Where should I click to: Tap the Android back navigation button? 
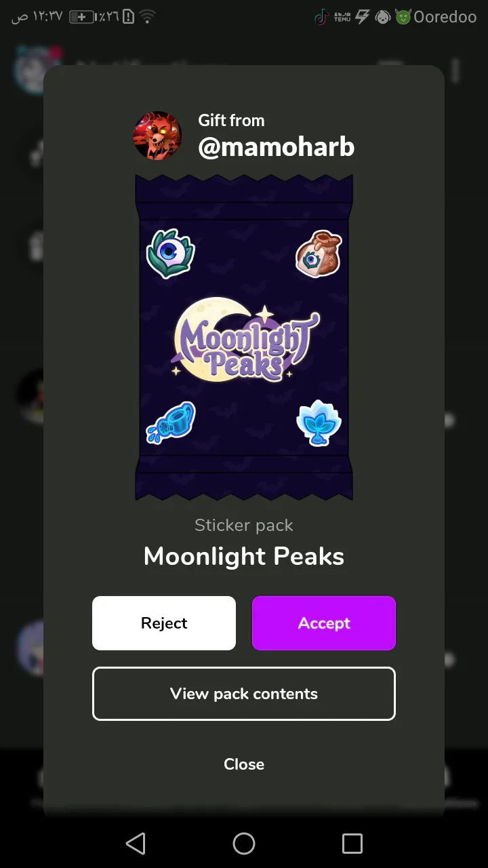click(x=136, y=844)
